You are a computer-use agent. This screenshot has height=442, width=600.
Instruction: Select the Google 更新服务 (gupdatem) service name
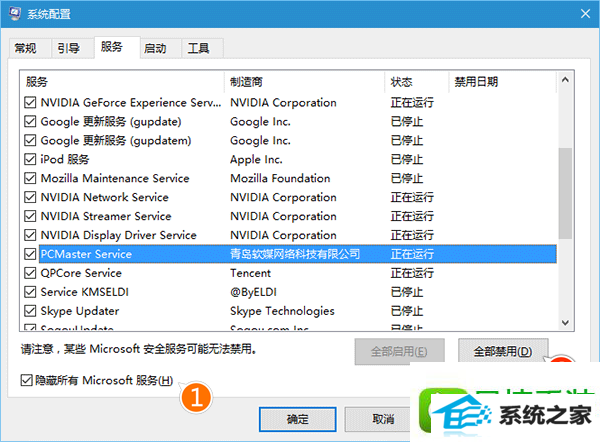coord(116,140)
